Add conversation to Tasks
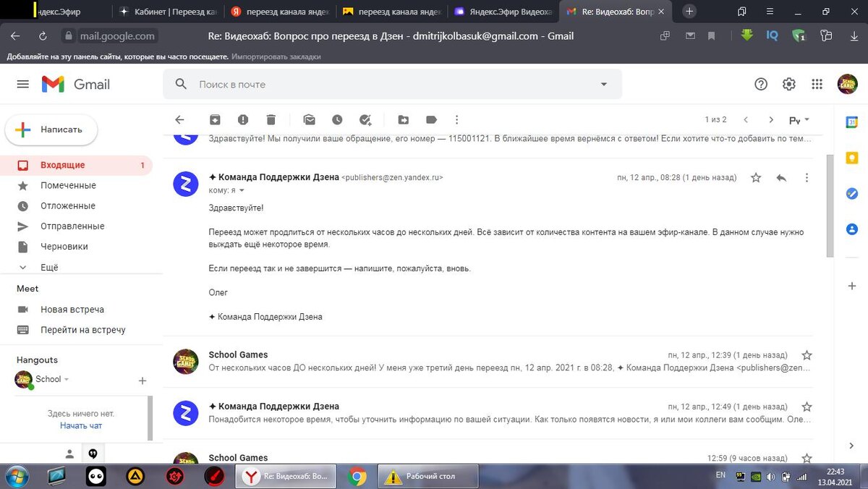The width and height of the screenshot is (868, 489). tap(365, 119)
